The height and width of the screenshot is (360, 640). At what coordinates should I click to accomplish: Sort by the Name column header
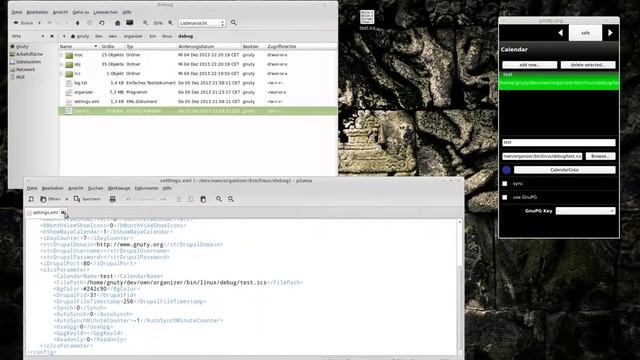[78, 47]
